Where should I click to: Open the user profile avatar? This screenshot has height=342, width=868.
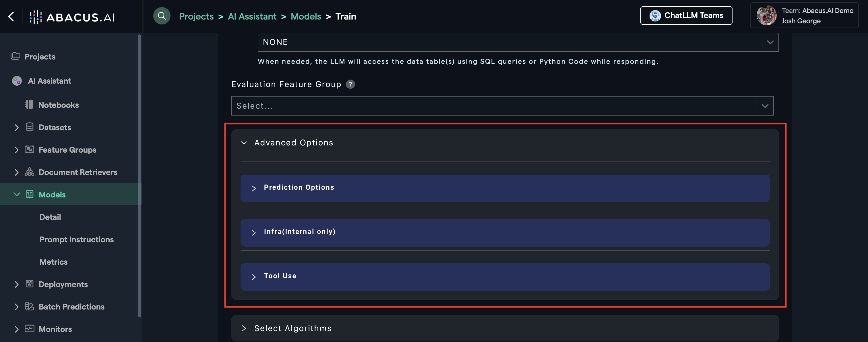pyautogui.click(x=766, y=16)
